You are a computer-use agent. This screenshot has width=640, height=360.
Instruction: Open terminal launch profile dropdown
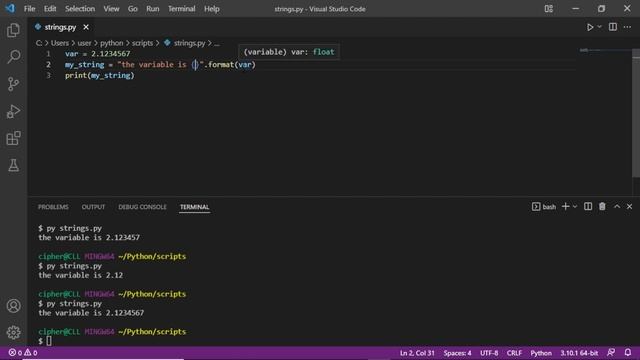click(575, 207)
